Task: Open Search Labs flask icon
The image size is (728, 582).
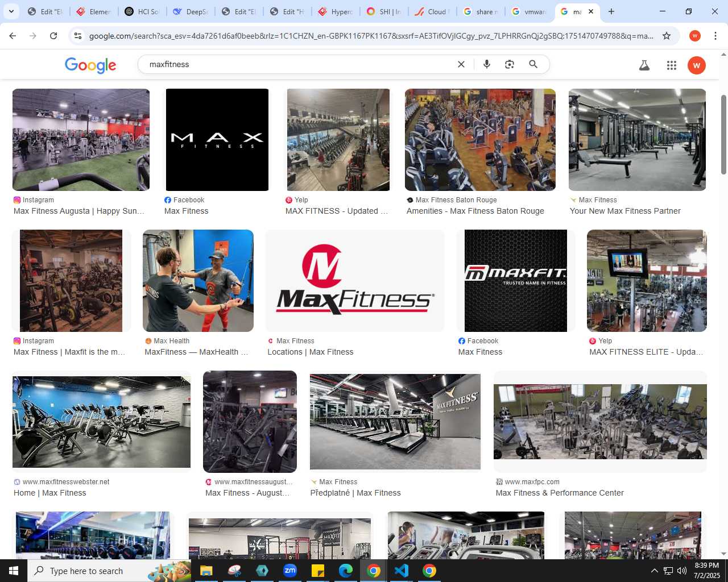Action: point(644,65)
